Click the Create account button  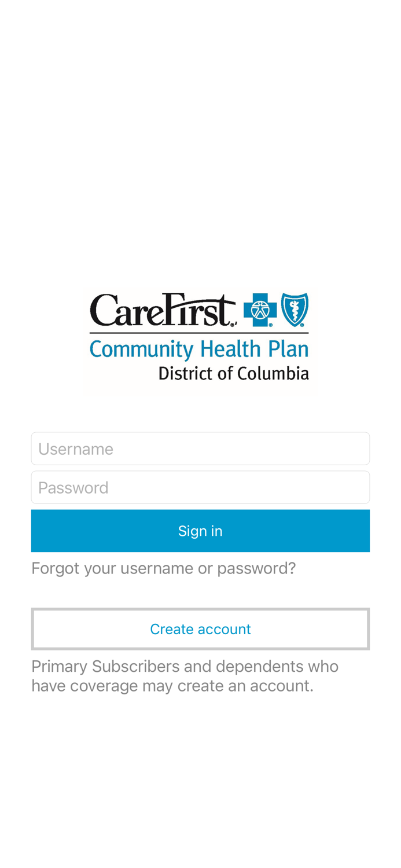click(200, 628)
